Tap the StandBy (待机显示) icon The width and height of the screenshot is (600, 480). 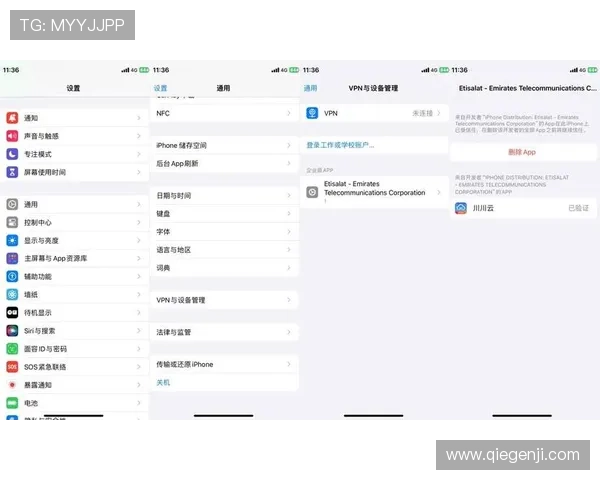click(x=12, y=313)
